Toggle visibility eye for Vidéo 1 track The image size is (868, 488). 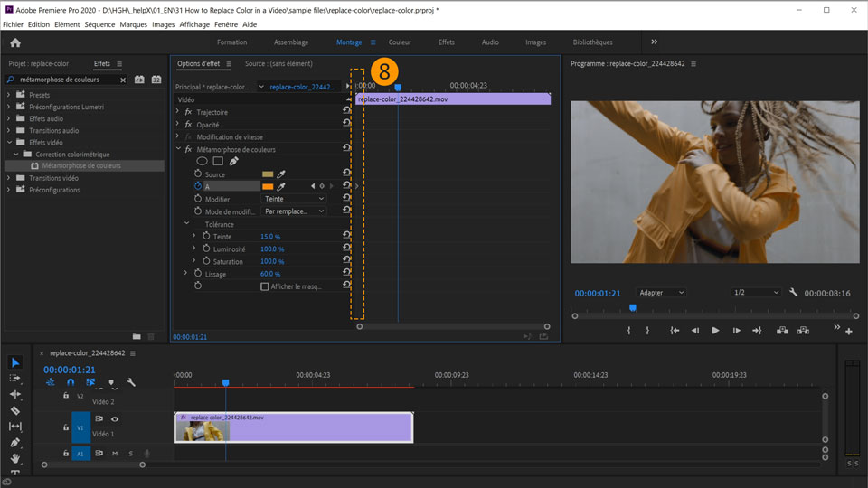(x=115, y=419)
